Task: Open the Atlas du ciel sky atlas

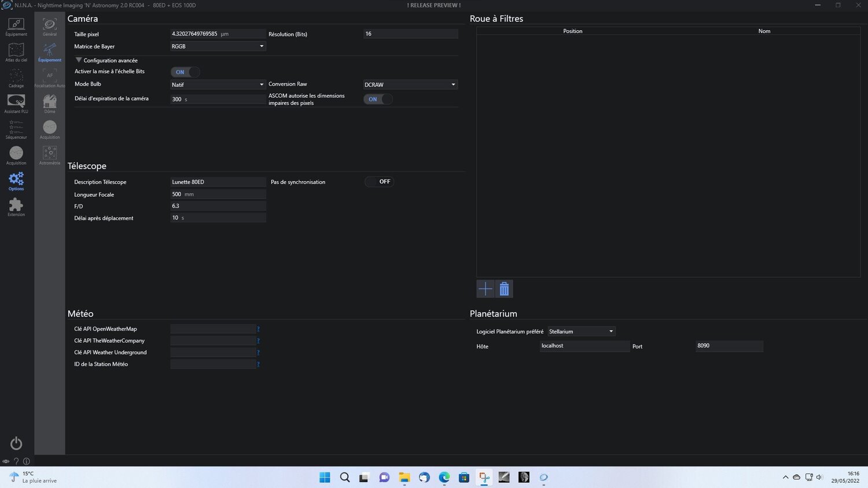Action: [x=16, y=53]
